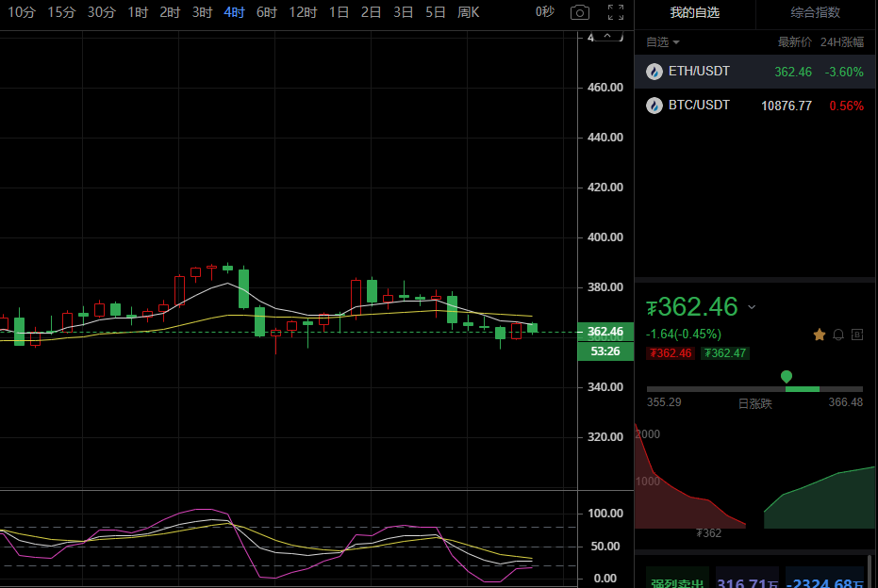The image size is (878, 588).
Task: Open price alert bell icon
Action: click(x=838, y=334)
